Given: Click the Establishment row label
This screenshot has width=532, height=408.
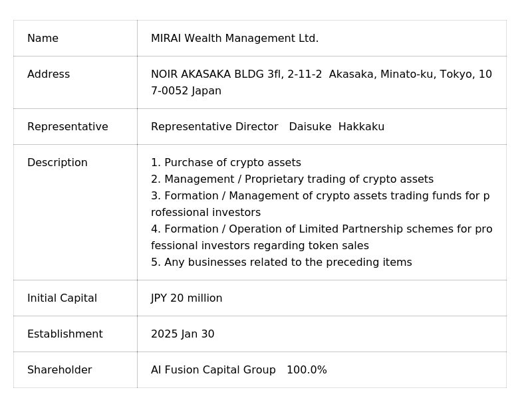Looking at the screenshot, I should [x=65, y=334].
